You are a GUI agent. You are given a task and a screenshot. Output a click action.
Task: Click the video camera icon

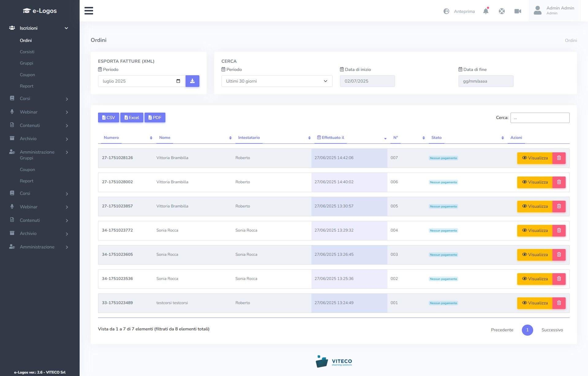[x=518, y=11]
